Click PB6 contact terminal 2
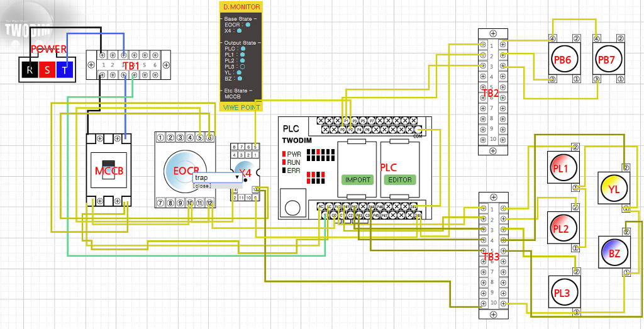Screen dimensions: 644x329 576,38
